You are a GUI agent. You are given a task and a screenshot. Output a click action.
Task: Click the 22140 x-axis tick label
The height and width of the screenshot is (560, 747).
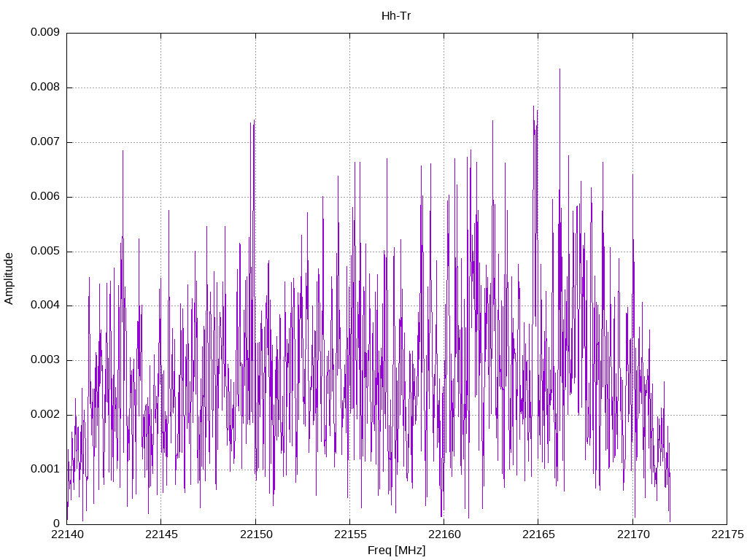pyautogui.click(x=66, y=535)
